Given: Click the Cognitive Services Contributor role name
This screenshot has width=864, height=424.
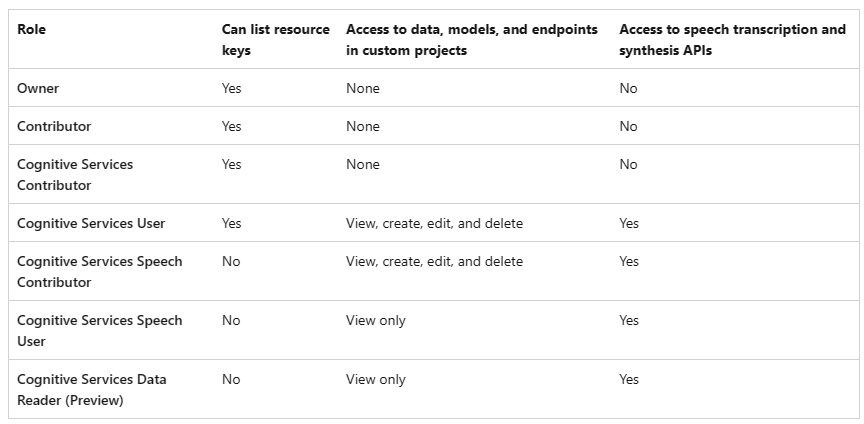Looking at the screenshot, I should 75,174.
